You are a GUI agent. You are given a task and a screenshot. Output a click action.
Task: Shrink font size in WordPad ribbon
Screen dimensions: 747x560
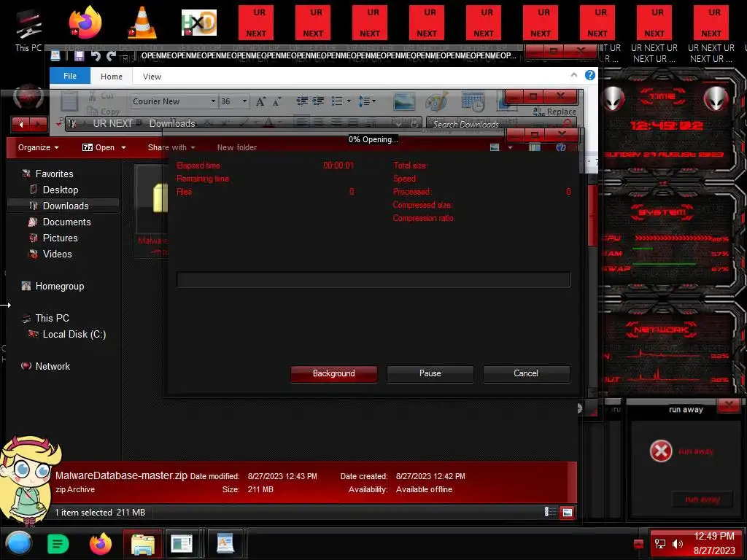pos(276,101)
